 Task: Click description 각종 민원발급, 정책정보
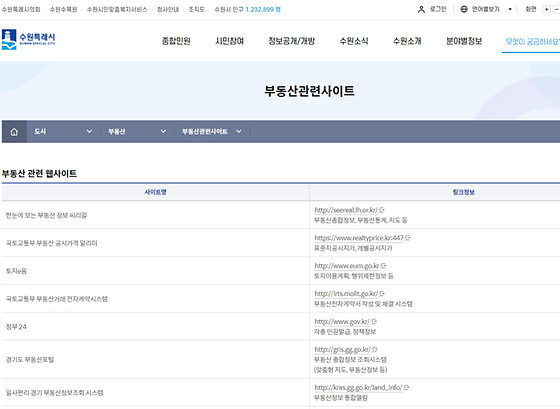(345, 331)
